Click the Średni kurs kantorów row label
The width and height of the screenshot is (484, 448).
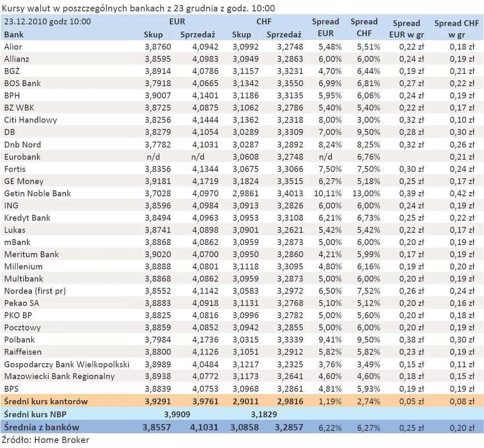tap(46, 401)
